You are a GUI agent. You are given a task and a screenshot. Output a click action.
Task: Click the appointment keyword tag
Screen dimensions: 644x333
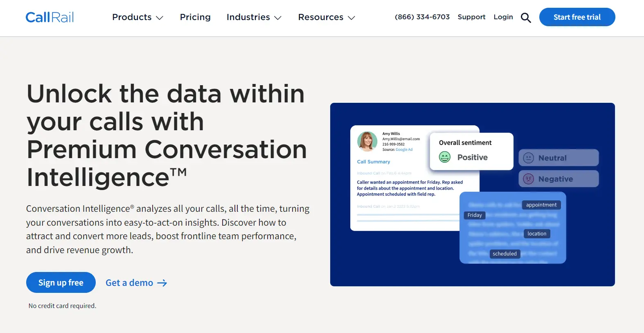[541, 205]
